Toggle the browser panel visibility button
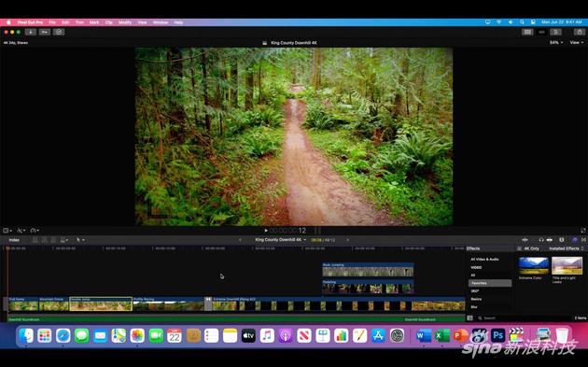Viewport: 588px width, 367px height. pyautogui.click(x=527, y=32)
